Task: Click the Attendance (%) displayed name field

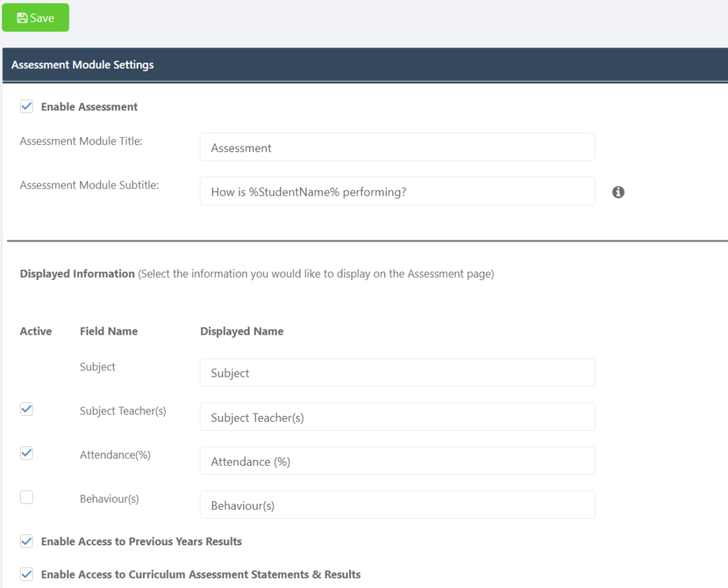Action: (x=397, y=461)
